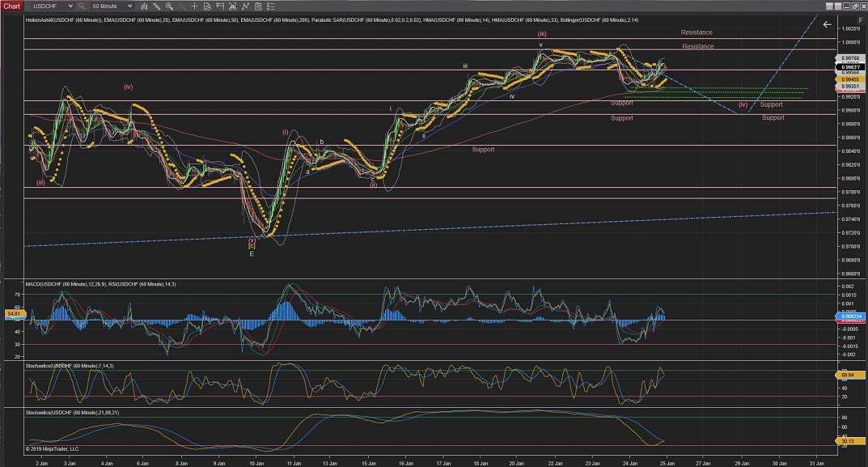Image resolution: width=868 pixels, height=467 pixels.
Task: Click the first grey window-link square
Action: click(829, 6)
